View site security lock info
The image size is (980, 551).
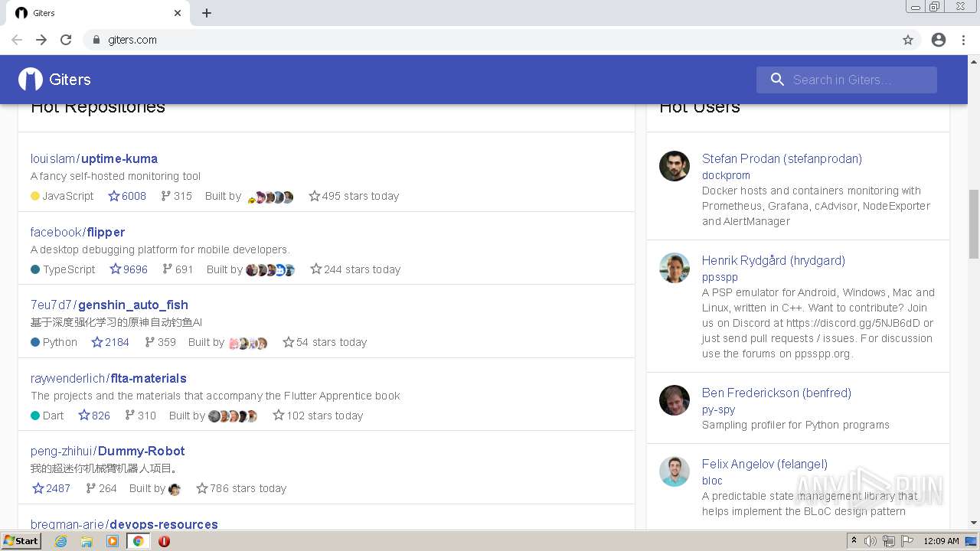96,40
